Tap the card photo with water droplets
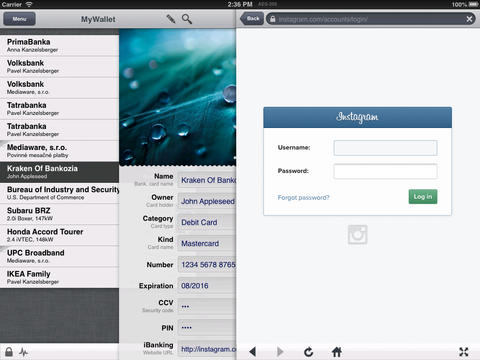The height and width of the screenshot is (360, 480). (177, 97)
